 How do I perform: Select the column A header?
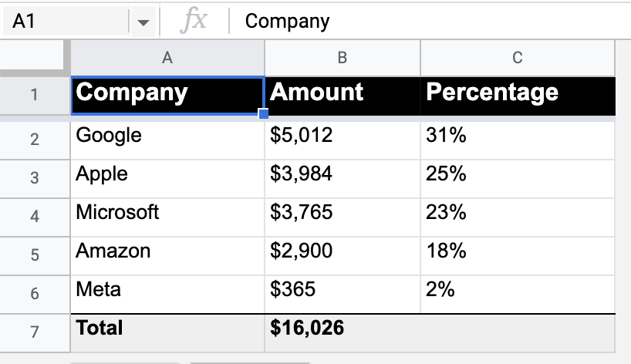(167, 58)
